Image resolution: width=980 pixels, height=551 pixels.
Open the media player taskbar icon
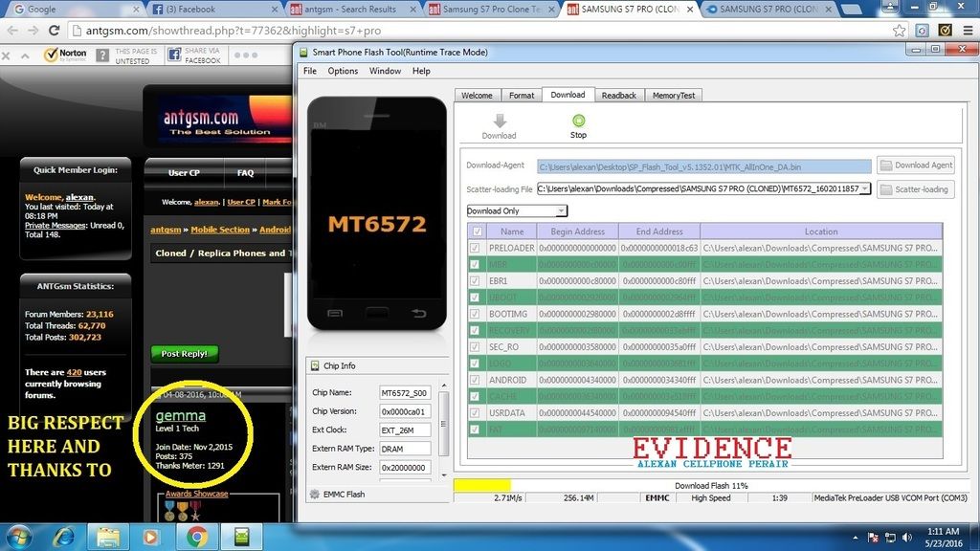pyautogui.click(x=150, y=537)
